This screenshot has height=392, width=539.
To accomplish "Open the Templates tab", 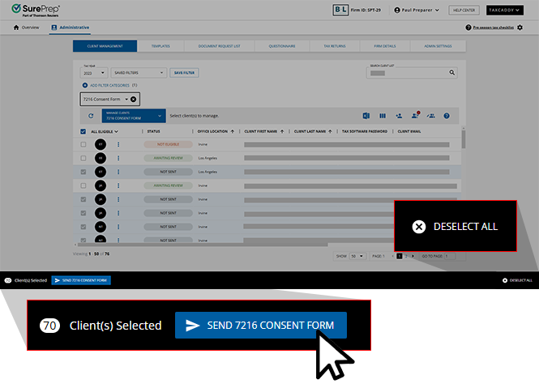I will [160, 46].
